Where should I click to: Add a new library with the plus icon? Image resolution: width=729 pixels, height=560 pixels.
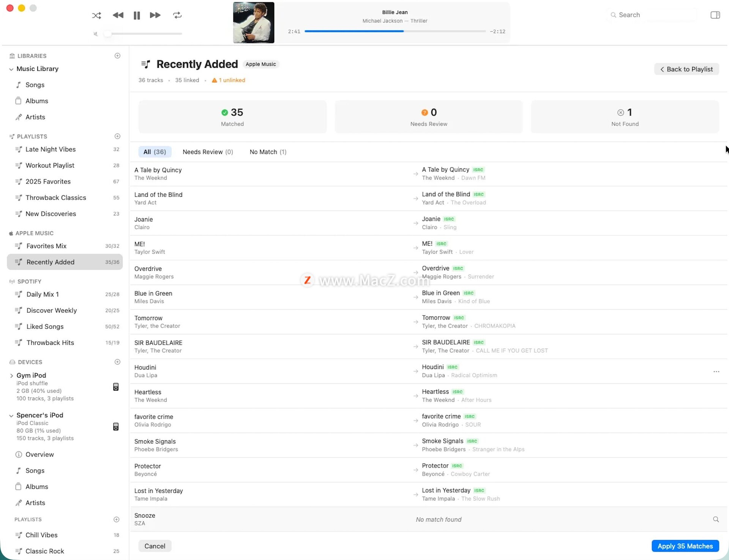point(117,56)
